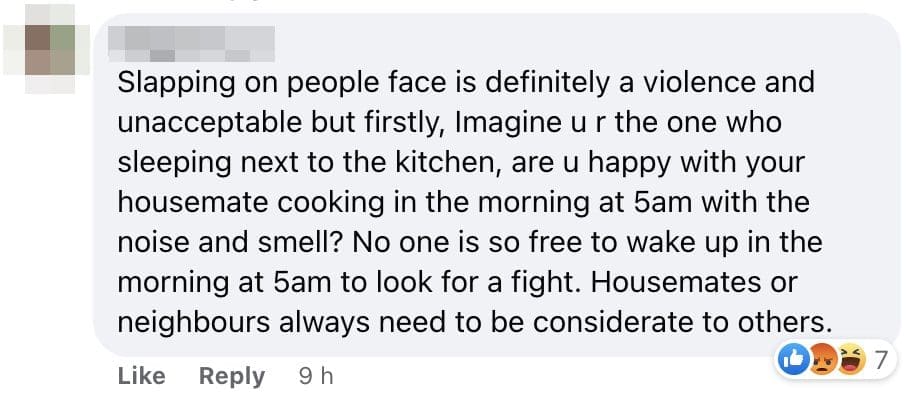
Task: Open the 9 h timestamp link
Action: (316, 376)
